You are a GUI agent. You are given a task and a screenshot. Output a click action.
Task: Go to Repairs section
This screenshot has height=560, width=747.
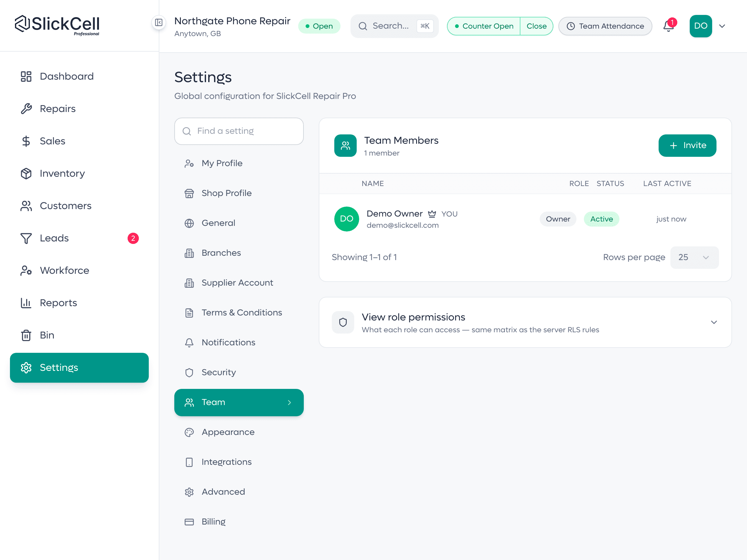point(79,109)
